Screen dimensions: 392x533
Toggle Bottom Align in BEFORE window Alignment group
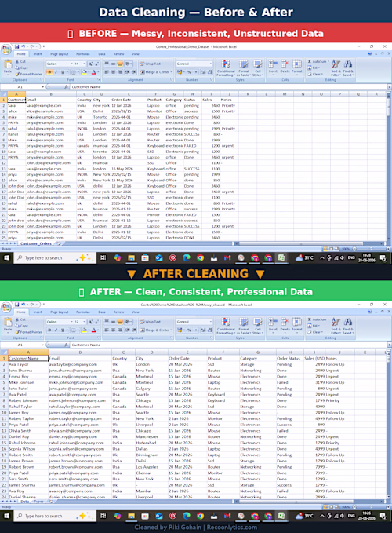point(120,64)
